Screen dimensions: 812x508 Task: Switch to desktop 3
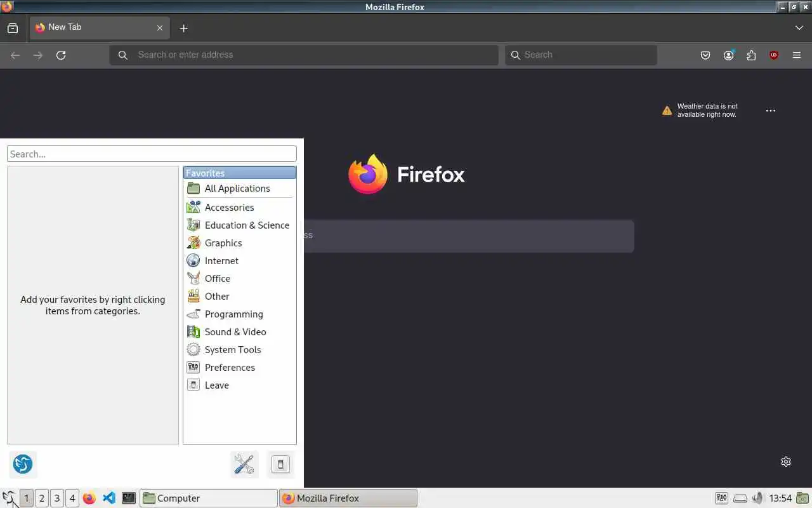point(57,498)
